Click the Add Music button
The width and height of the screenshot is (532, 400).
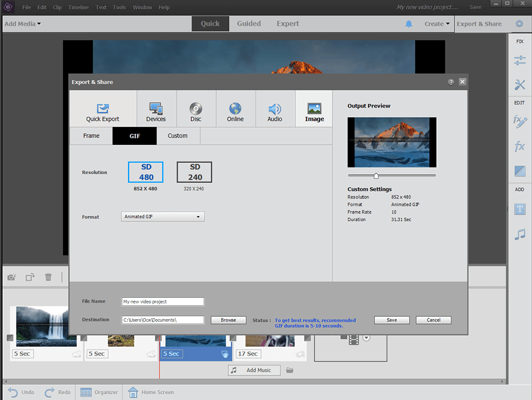(x=254, y=370)
